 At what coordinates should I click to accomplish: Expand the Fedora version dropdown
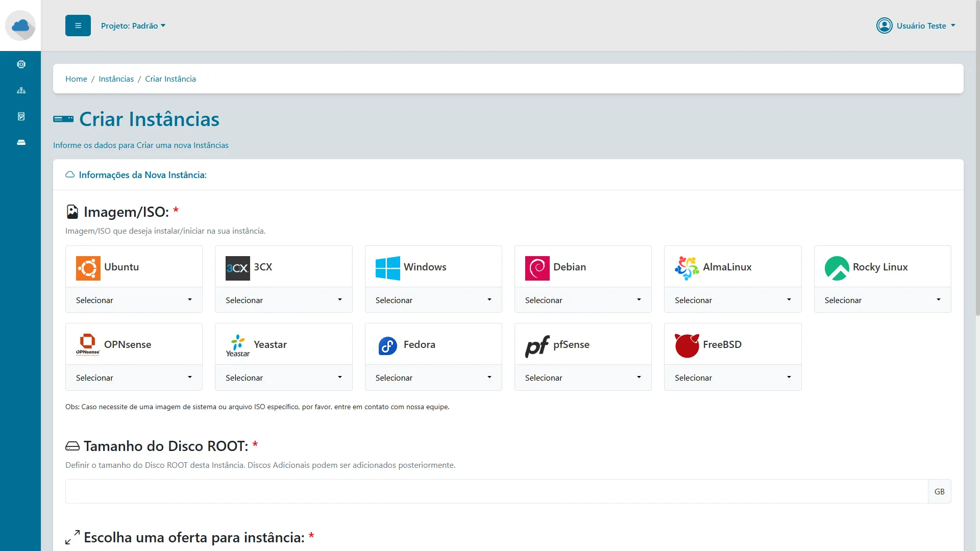(x=433, y=378)
